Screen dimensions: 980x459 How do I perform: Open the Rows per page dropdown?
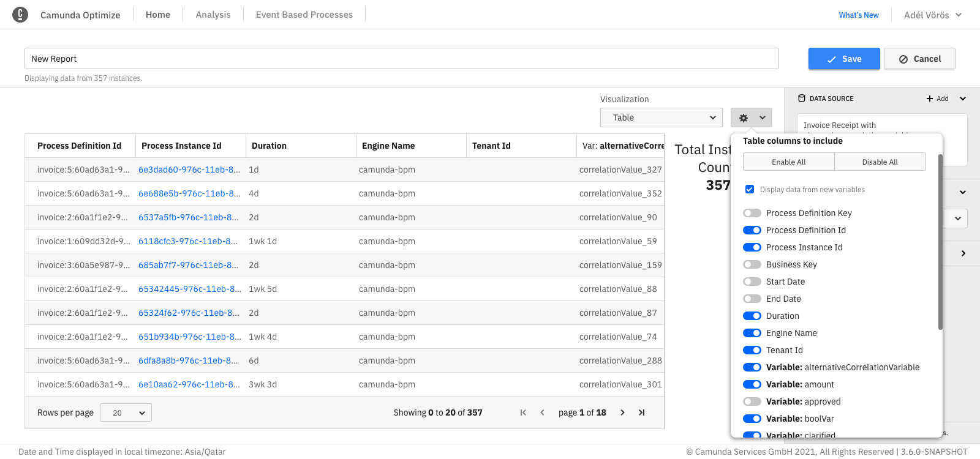pyautogui.click(x=126, y=412)
